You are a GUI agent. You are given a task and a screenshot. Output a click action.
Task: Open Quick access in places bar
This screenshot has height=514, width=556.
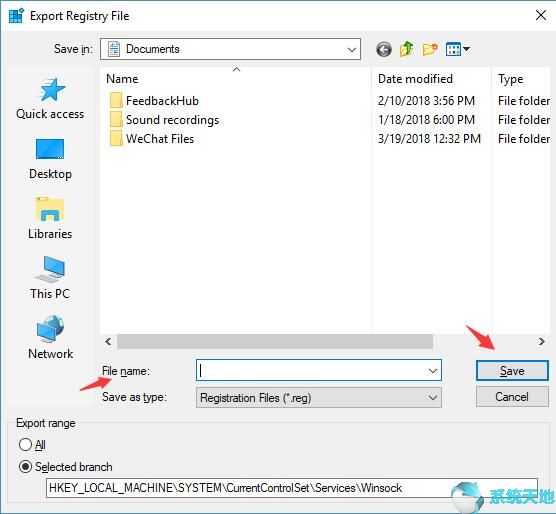[50, 100]
